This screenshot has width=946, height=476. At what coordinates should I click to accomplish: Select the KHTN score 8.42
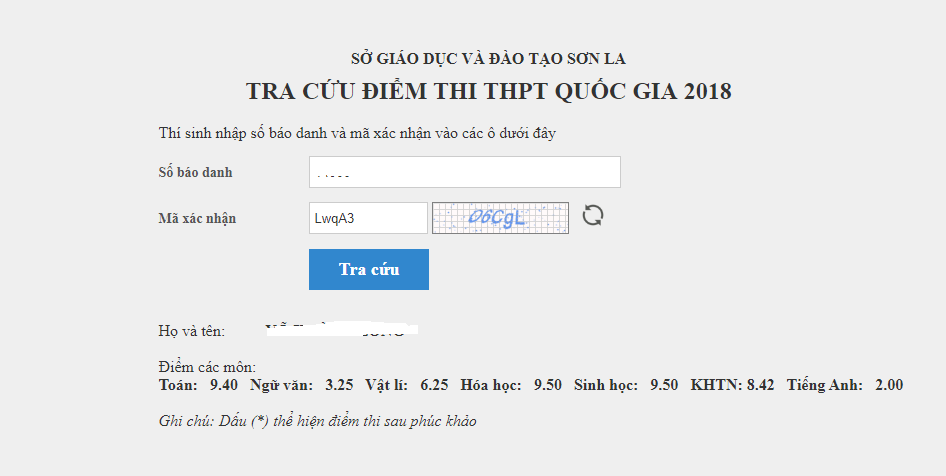[x=759, y=385]
